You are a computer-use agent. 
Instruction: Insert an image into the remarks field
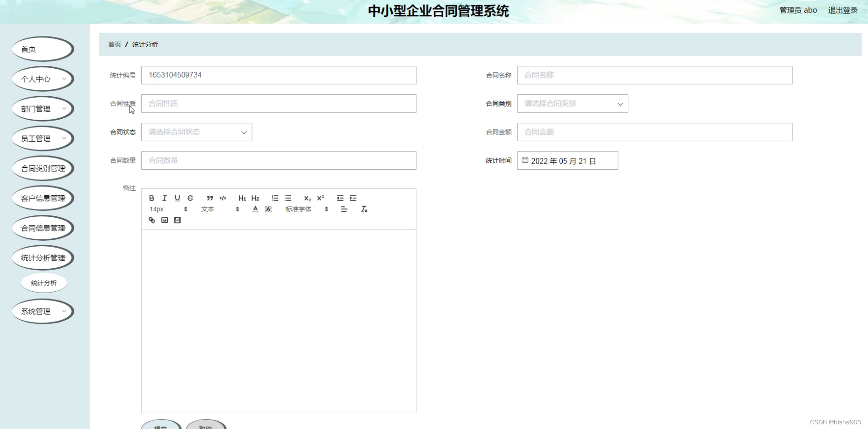coord(164,220)
